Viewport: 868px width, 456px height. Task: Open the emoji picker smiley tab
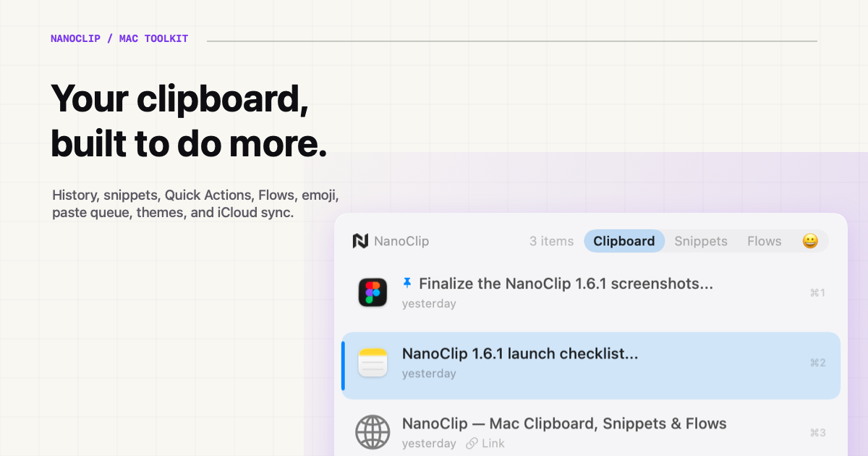coord(810,241)
